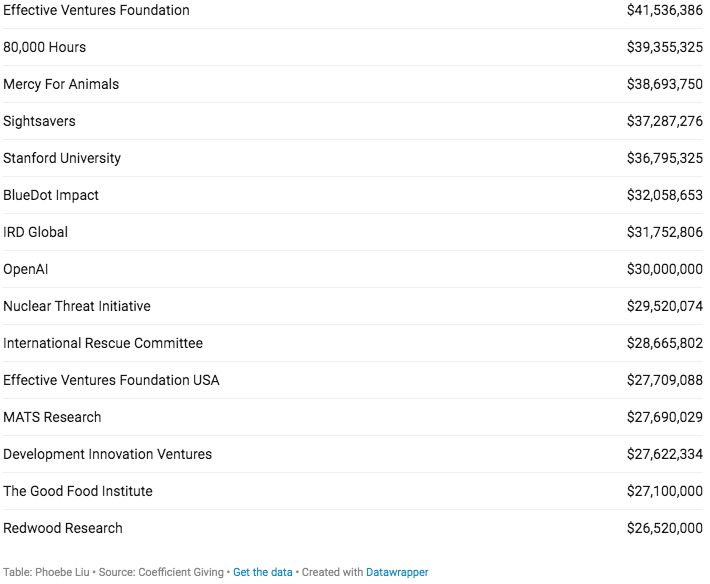The image size is (710, 584).
Task: Click the Sightsavers row label
Action: 39,121
